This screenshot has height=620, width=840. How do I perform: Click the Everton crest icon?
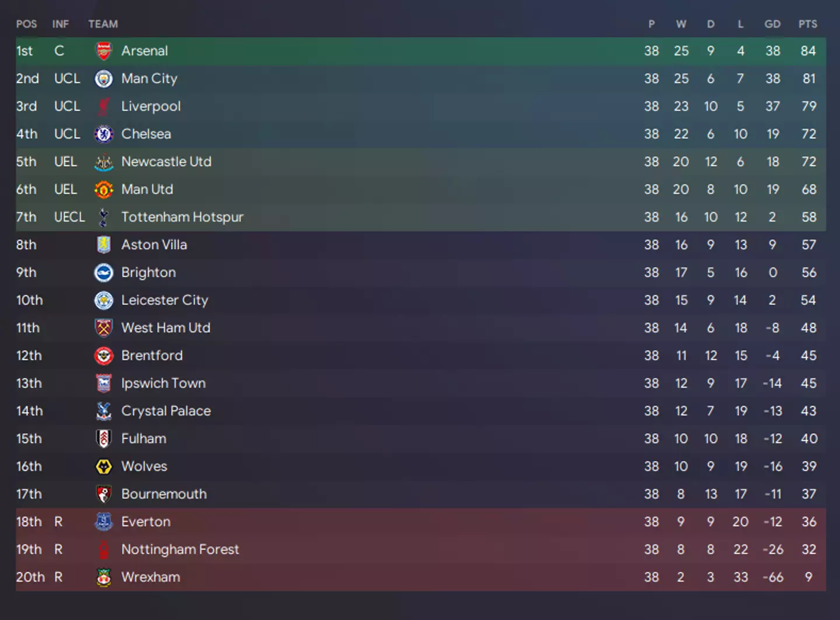103,521
